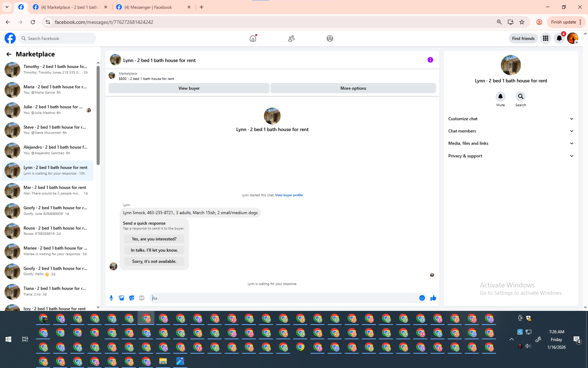The image size is (588, 368).
Task: Bookmark this page with the star icon
Action: click(x=522, y=22)
